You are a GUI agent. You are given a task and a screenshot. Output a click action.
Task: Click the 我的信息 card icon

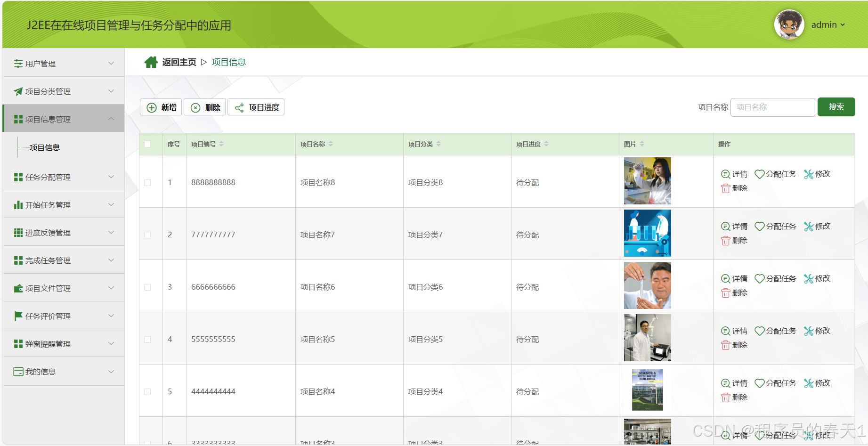(x=18, y=372)
